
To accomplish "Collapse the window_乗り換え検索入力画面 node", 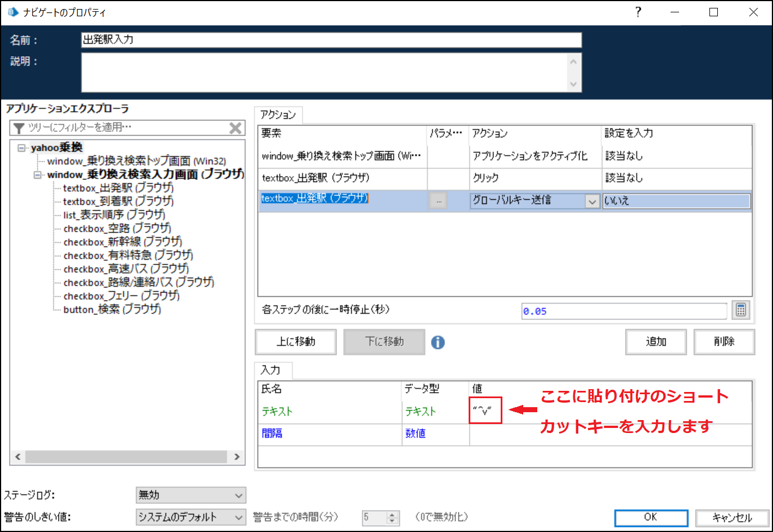I will [36, 174].
